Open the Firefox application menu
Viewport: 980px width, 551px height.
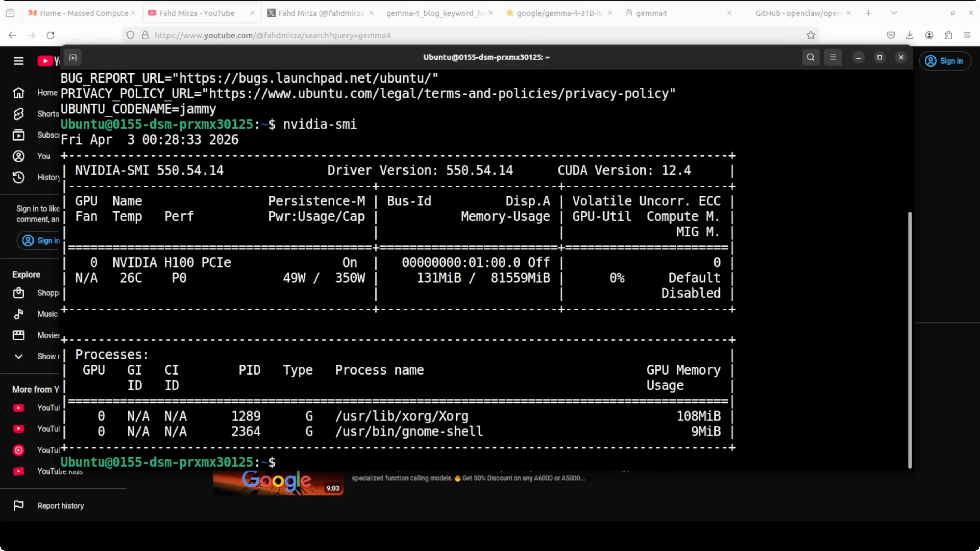pos(967,35)
